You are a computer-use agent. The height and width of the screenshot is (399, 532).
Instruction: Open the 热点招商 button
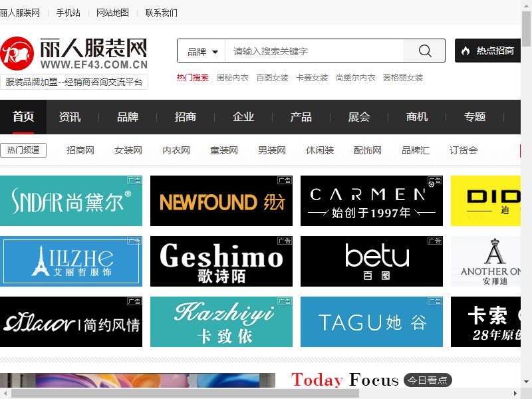pyautogui.click(x=487, y=51)
